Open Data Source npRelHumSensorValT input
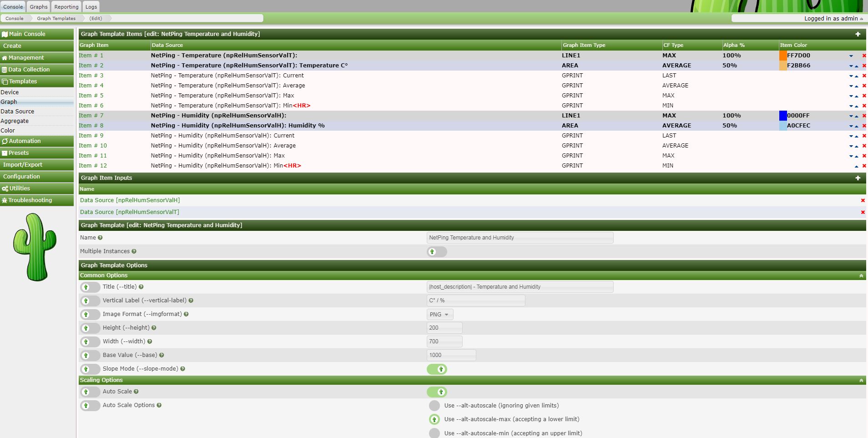Screen dimensions: 868x438 (x=130, y=212)
